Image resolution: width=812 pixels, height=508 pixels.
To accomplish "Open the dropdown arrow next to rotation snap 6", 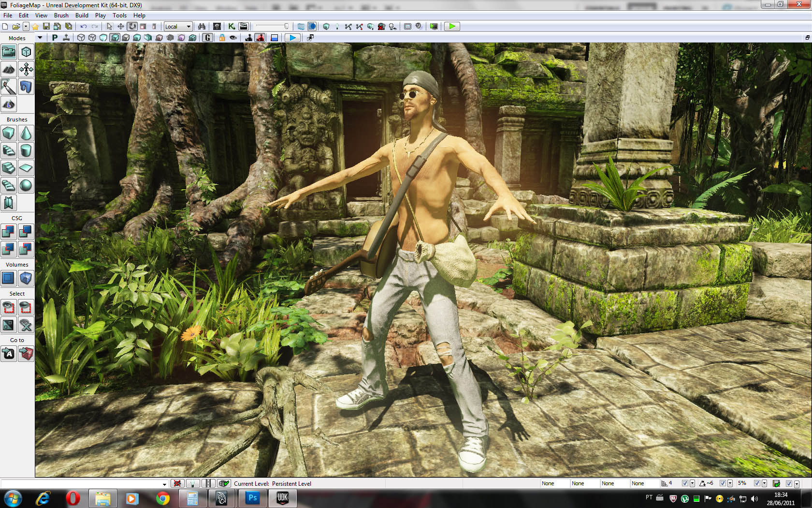I will click(x=730, y=483).
